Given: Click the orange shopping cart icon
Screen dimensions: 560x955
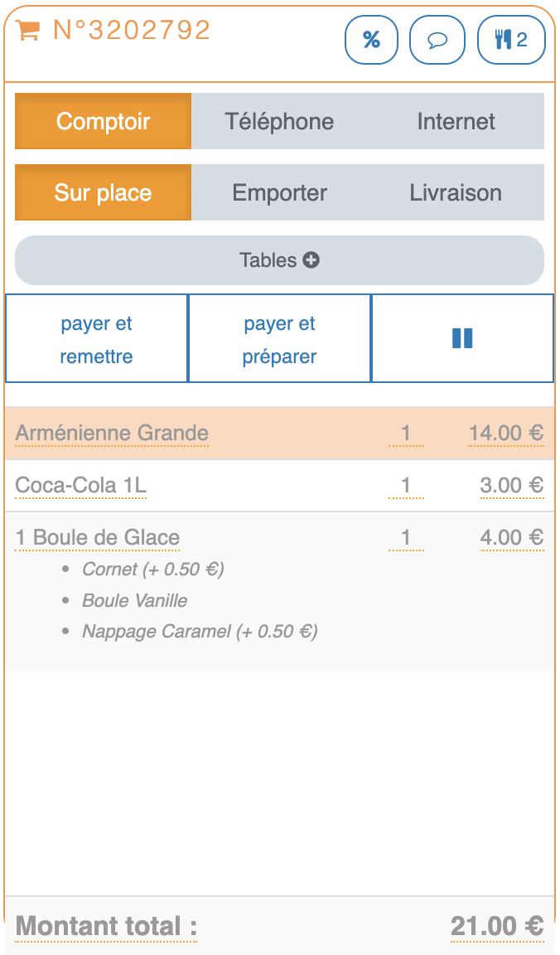Looking at the screenshot, I should click(x=28, y=30).
